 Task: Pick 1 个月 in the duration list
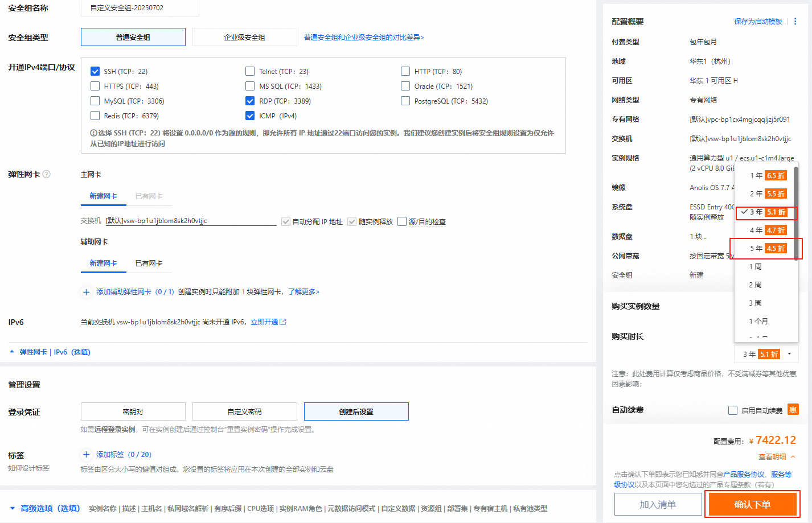[765, 322]
